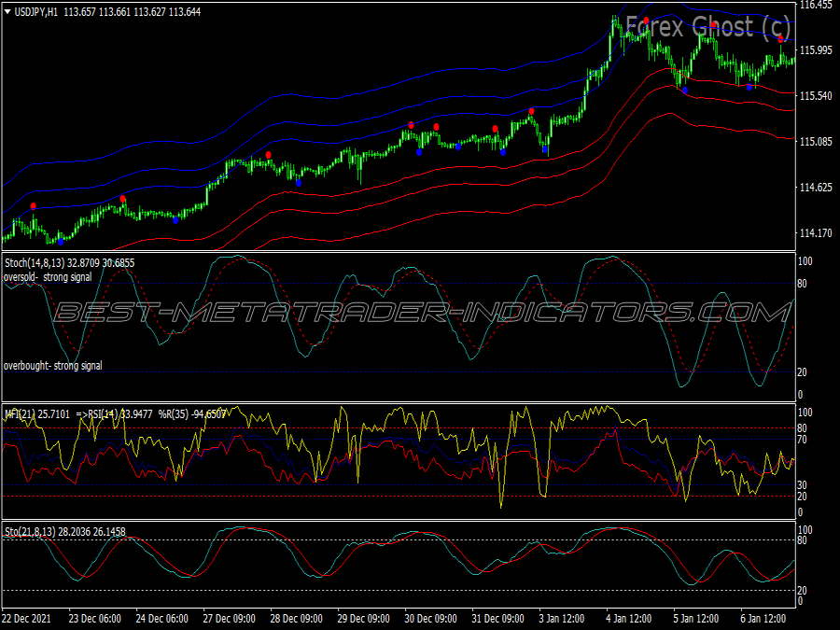Select the MFI(21) 25.7101 indicator label

[x=37, y=414]
